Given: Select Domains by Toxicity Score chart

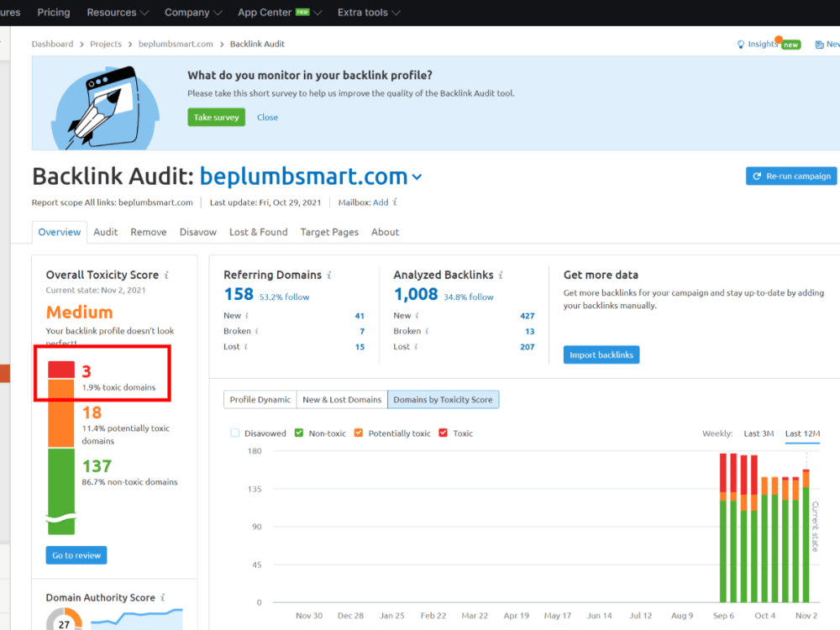Looking at the screenshot, I should [x=443, y=400].
